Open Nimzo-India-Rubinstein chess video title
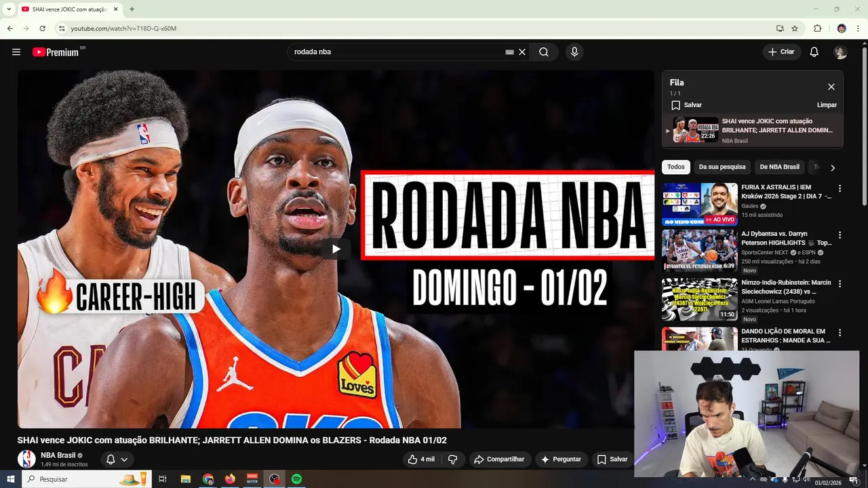The height and width of the screenshot is (488, 868). coord(786,287)
